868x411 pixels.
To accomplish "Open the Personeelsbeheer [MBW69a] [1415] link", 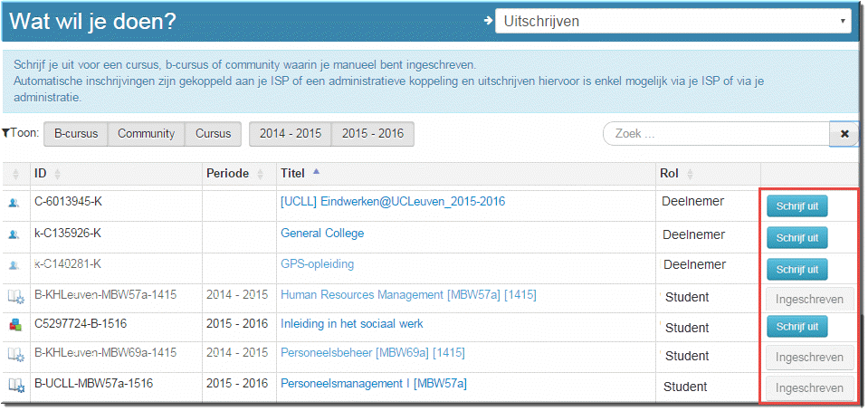I will [x=373, y=353].
